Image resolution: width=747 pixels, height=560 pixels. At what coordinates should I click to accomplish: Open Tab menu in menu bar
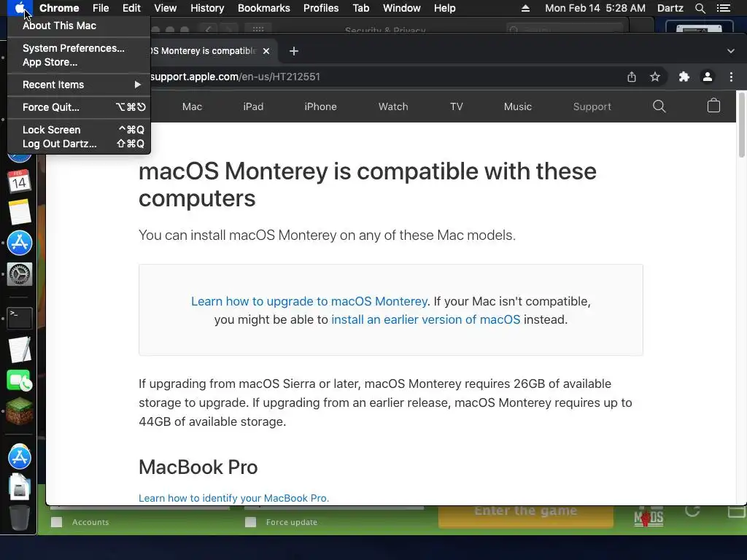[360, 8]
